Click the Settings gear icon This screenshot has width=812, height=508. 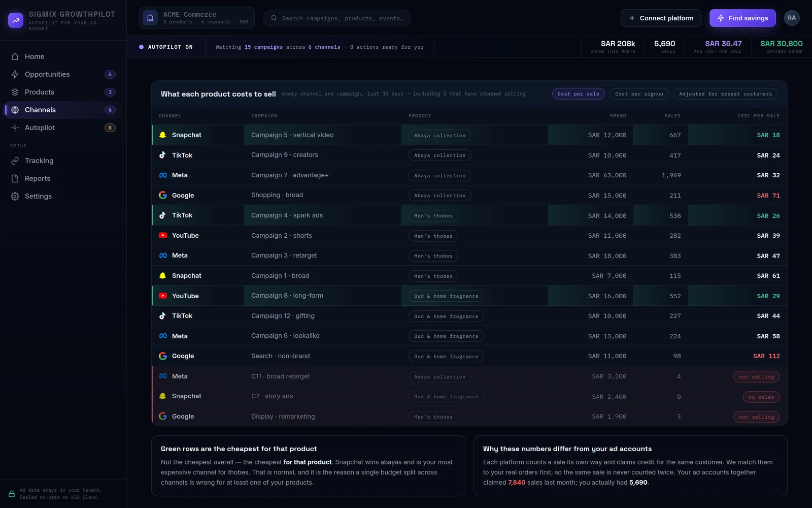pos(15,196)
